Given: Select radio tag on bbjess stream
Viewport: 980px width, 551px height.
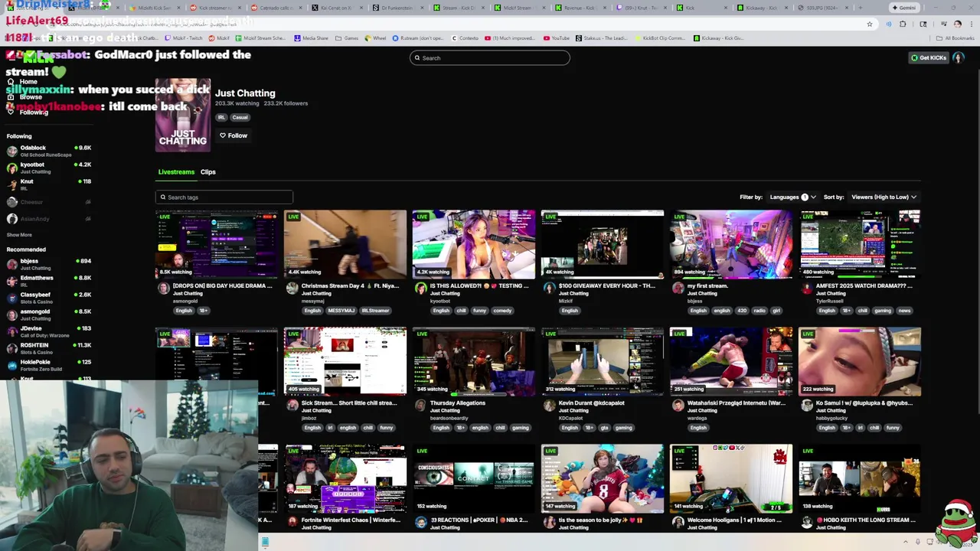Looking at the screenshot, I should pyautogui.click(x=759, y=311).
